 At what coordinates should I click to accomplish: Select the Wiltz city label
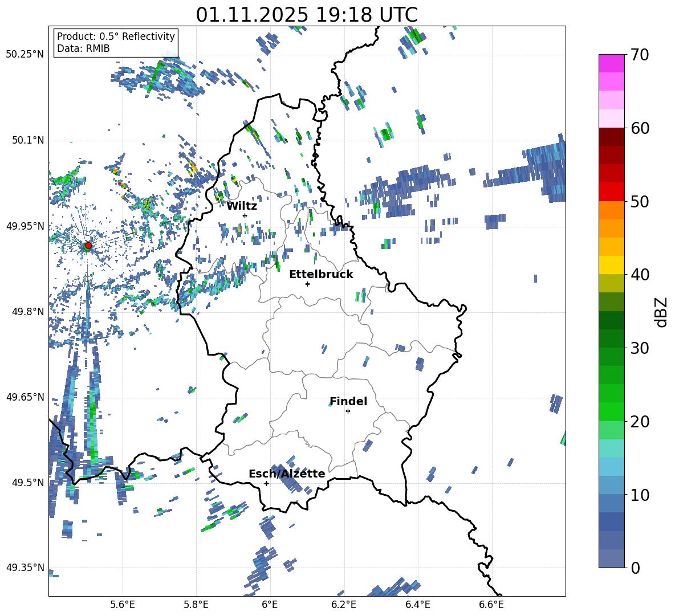tap(242, 206)
